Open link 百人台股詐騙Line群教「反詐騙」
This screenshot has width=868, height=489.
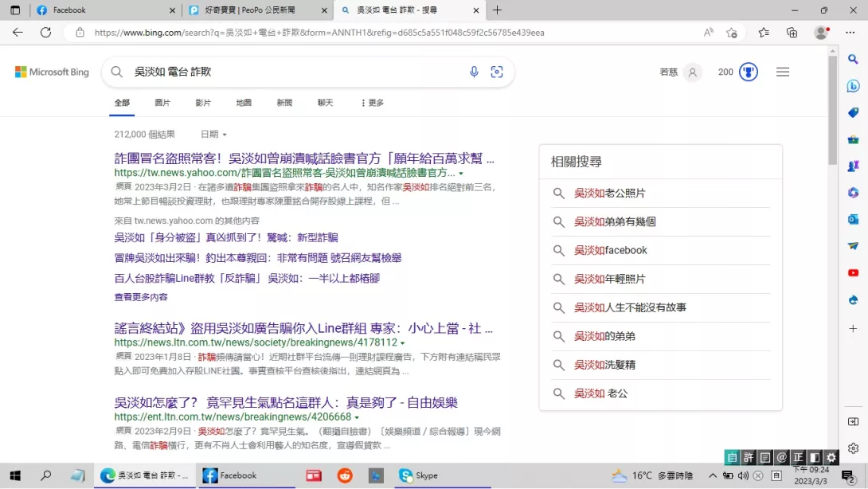click(x=247, y=279)
